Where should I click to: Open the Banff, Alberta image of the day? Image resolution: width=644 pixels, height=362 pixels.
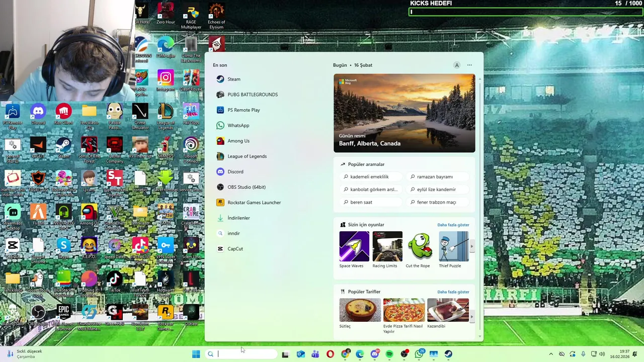coord(404,113)
